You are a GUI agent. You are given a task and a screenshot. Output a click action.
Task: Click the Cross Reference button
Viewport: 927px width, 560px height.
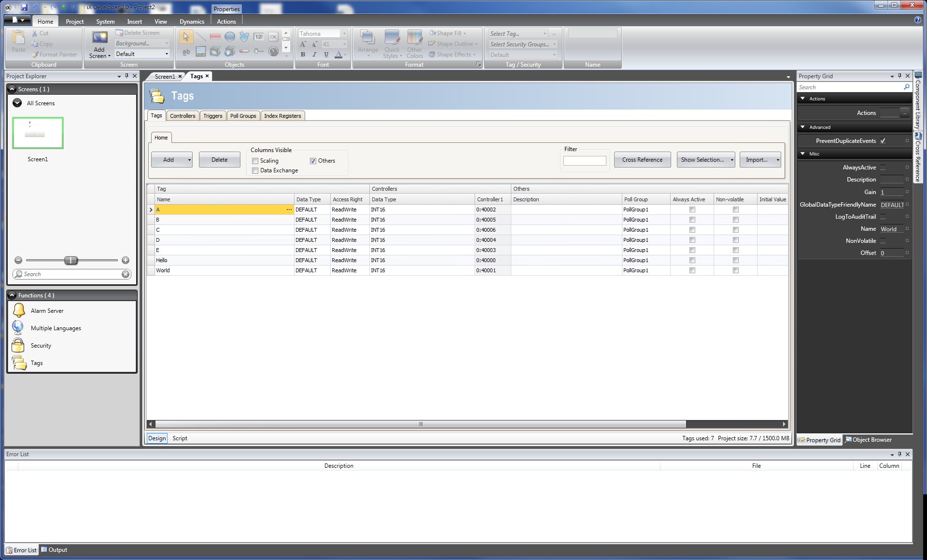click(642, 160)
